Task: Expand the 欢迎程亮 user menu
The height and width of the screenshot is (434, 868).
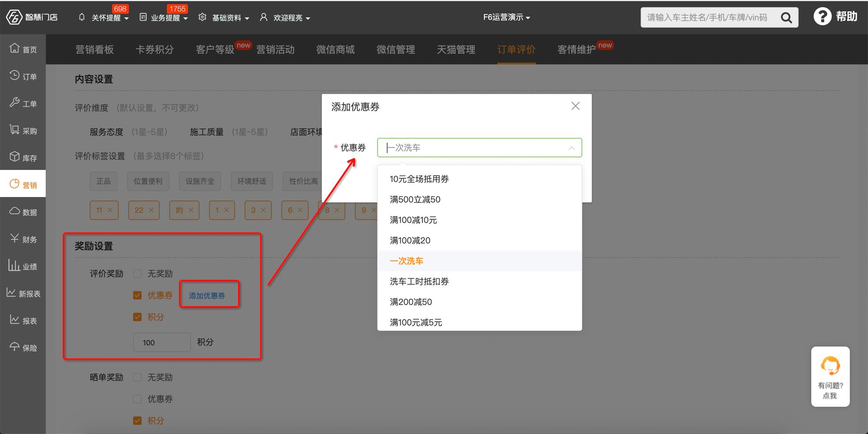Action: [x=308, y=18]
